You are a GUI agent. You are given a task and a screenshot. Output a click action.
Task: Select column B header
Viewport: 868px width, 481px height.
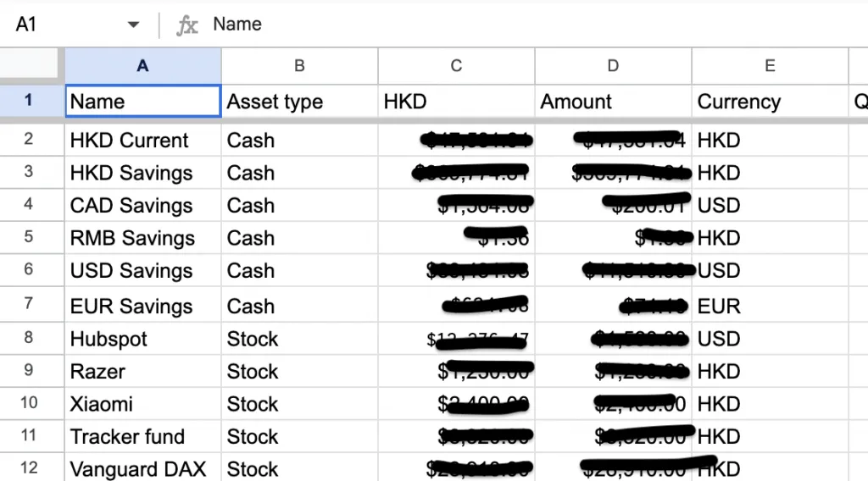click(x=299, y=66)
